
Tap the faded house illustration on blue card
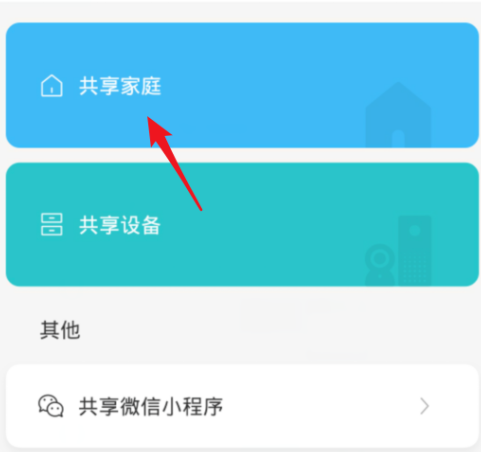398,115
